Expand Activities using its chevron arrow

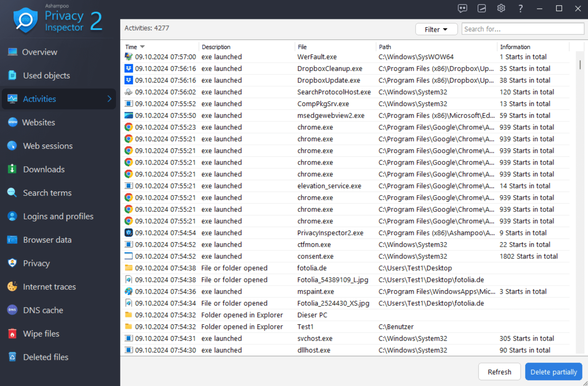[109, 99]
